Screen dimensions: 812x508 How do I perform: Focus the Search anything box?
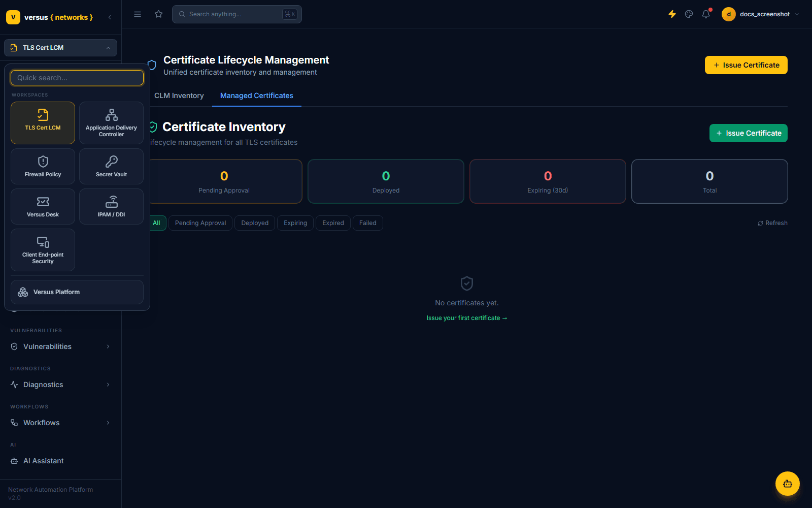pyautogui.click(x=237, y=14)
